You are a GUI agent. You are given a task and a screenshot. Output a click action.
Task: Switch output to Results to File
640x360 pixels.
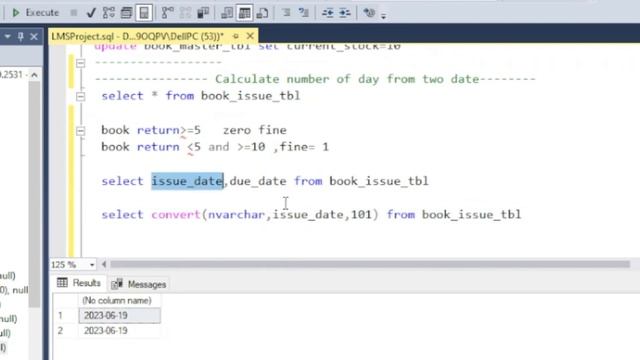pos(262,13)
